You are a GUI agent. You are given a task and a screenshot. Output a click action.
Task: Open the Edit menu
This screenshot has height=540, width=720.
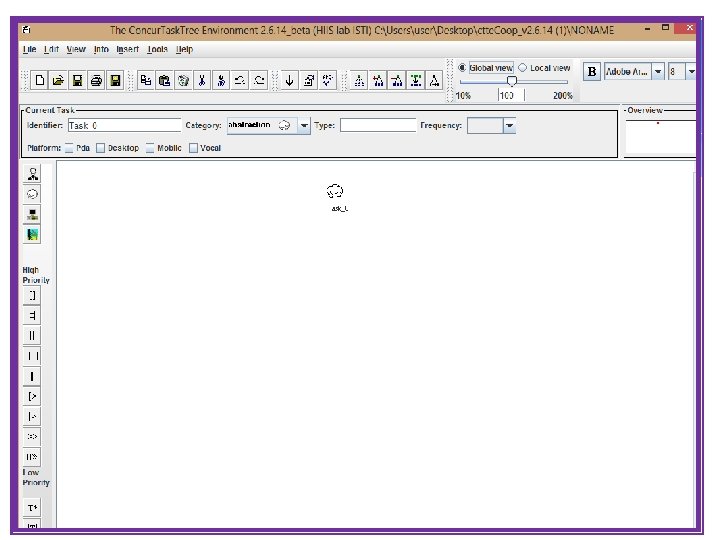tap(51, 49)
